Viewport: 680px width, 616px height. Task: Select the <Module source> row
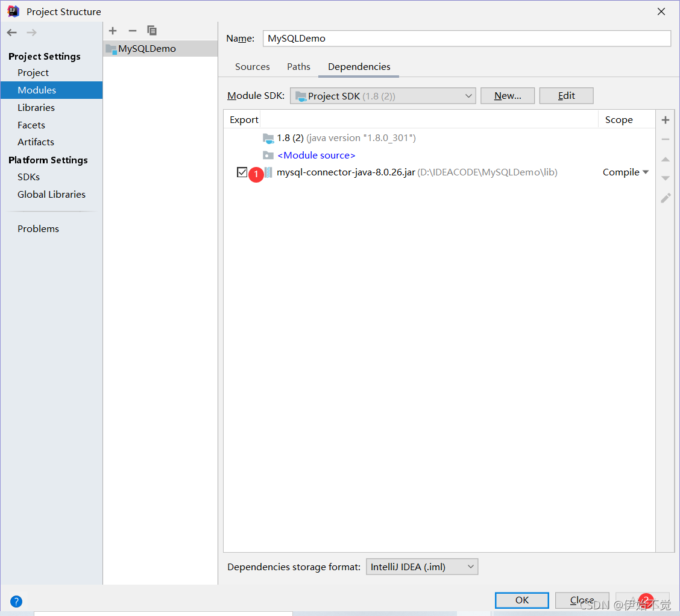439,155
